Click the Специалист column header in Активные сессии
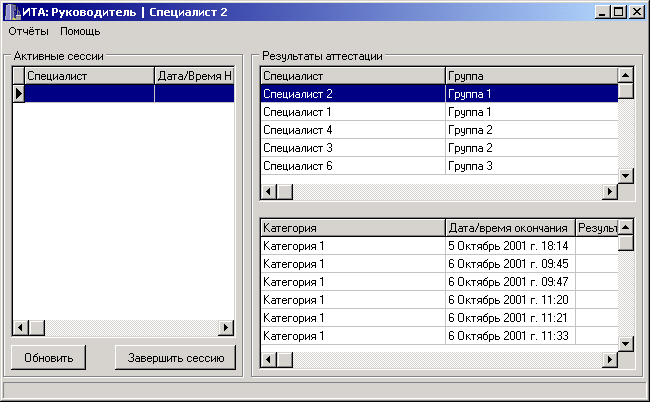 click(89, 76)
